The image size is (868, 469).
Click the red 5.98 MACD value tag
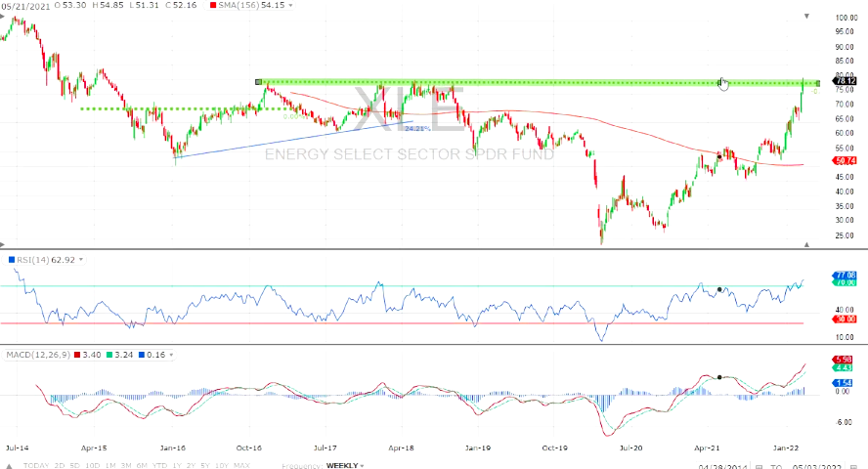843,360
